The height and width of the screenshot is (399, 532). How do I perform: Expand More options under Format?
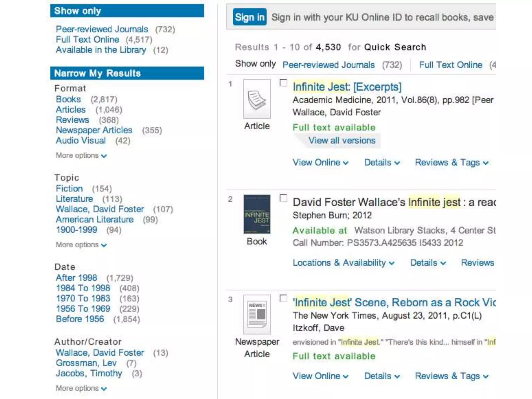point(81,156)
